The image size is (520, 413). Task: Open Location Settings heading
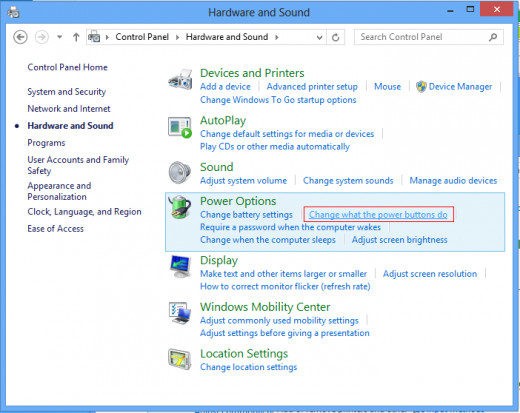pos(244,354)
